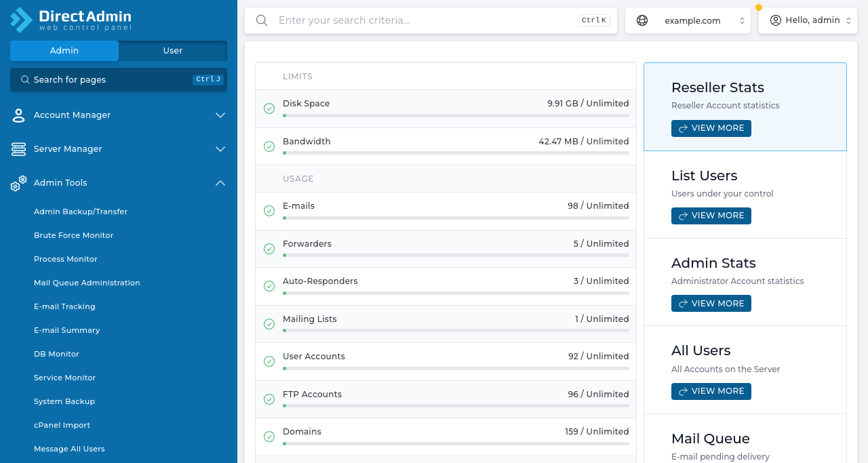Switch to the User panel tab

click(x=172, y=50)
